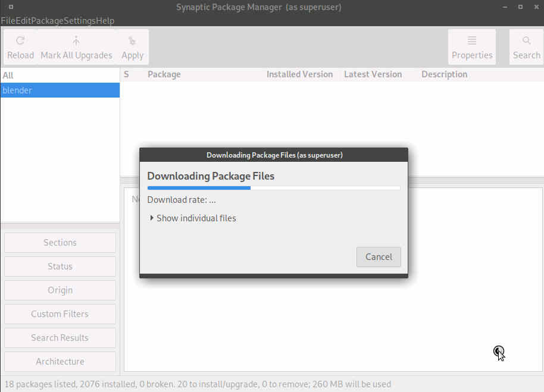
Task: Sort by Installed Version column header
Action: 300,74
